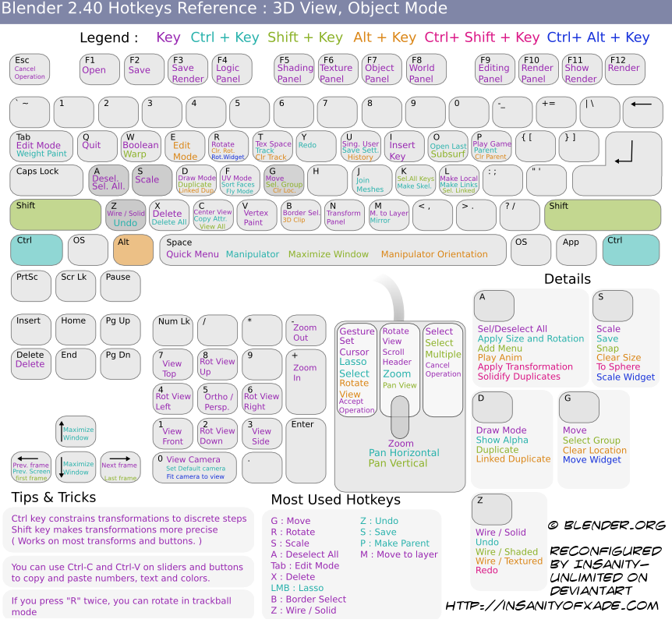This screenshot has width=672, height=623.
Task: Click the up-arrow Maximize Window key
Action: click(x=76, y=431)
